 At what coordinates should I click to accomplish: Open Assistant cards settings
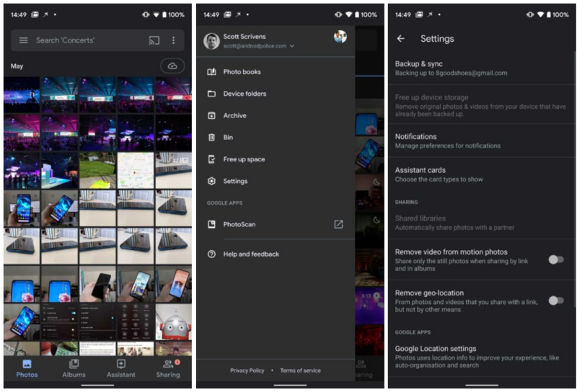(x=482, y=174)
